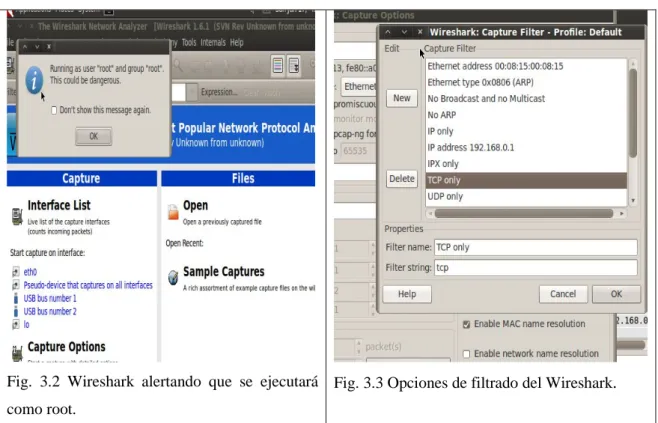Click OK in Capture Filter dialog

[x=616, y=294]
